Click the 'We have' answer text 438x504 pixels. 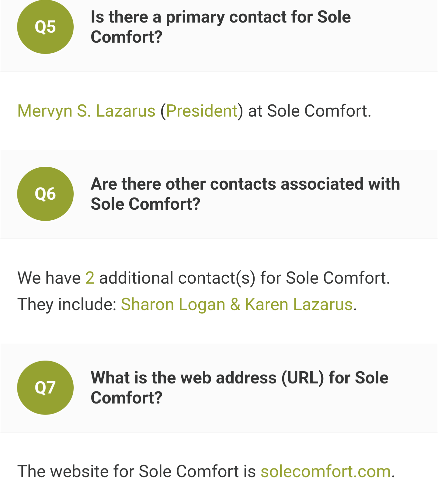click(49, 278)
